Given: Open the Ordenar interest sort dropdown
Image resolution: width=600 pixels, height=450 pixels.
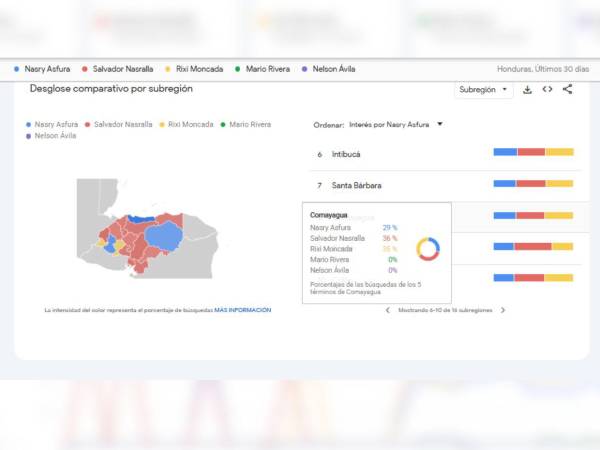Looking at the screenshot, I should click(x=396, y=124).
